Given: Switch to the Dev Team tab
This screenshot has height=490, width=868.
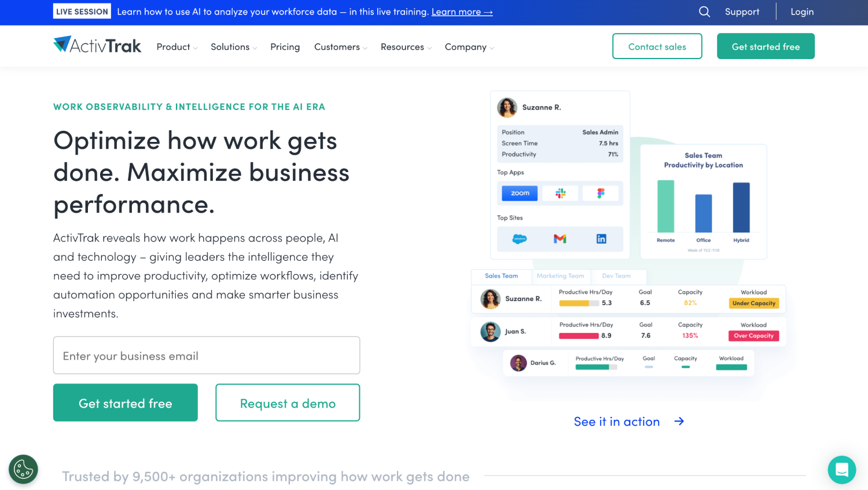Looking at the screenshot, I should pyautogui.click(x=616, y=276).
